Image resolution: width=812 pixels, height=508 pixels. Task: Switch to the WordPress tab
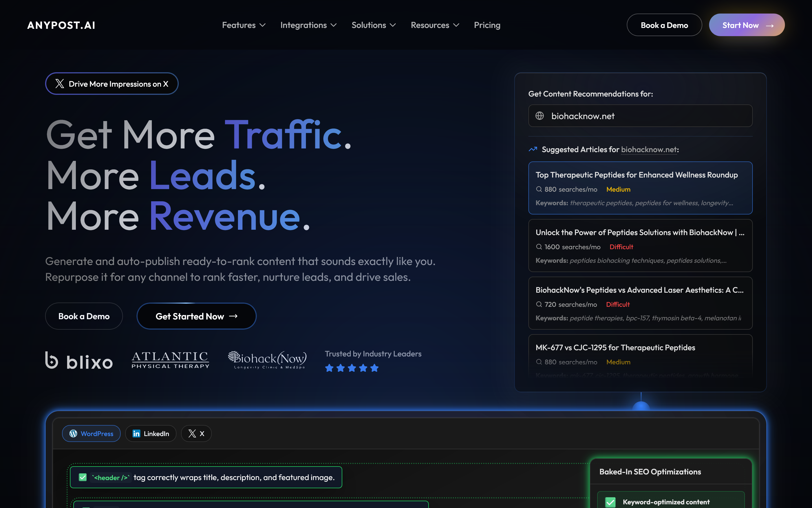click(91, 434)
